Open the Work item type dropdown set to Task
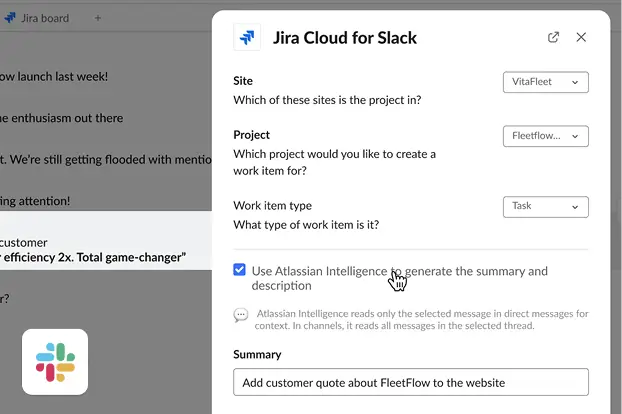Viewport: 622px width, 414px height. coord(545,207)
